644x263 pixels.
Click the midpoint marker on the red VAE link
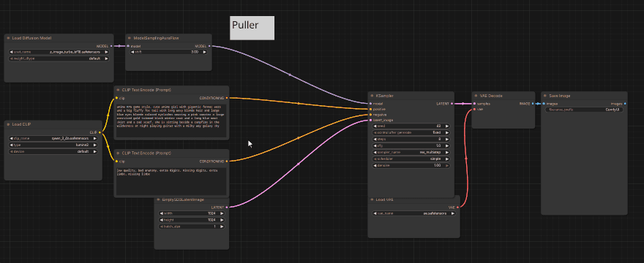point(465,158)
